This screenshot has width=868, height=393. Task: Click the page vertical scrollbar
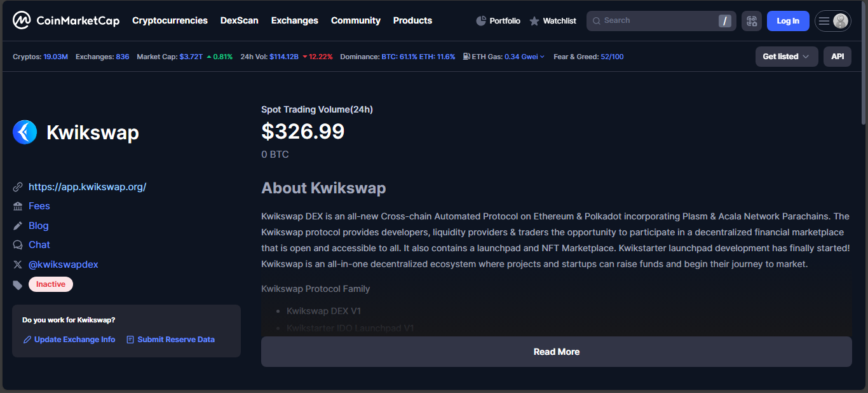coord(864,64)
